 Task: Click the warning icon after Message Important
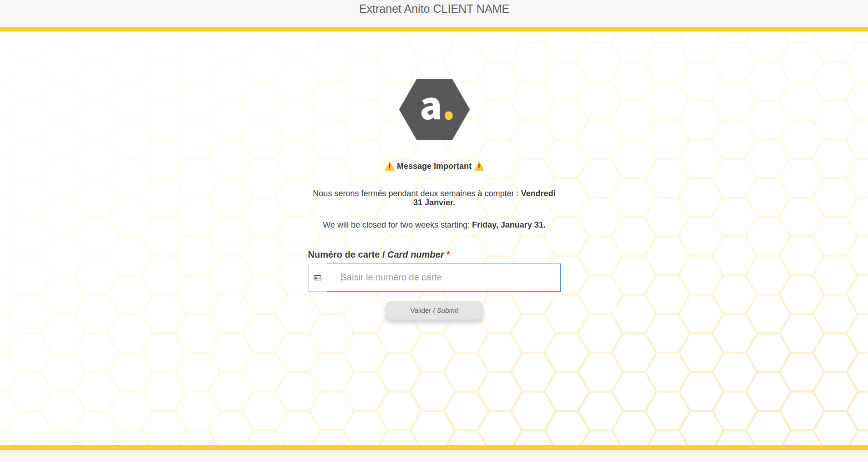479,167
